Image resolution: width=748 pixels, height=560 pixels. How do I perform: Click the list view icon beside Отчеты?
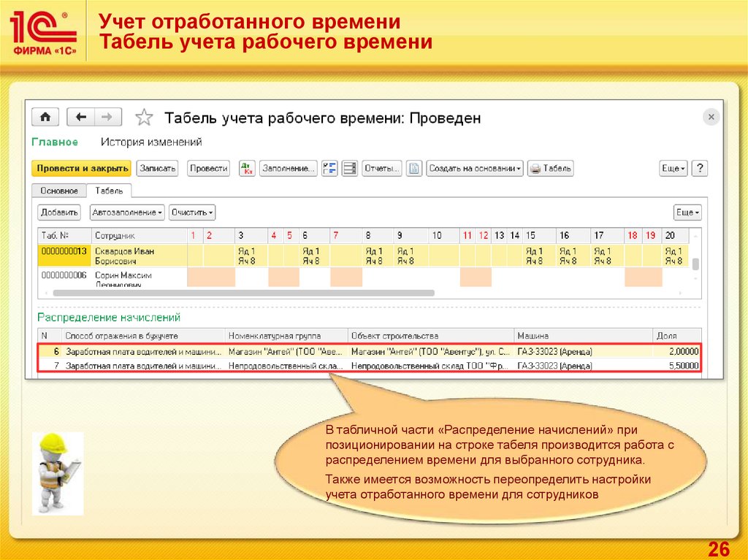[x=350, y=169]
